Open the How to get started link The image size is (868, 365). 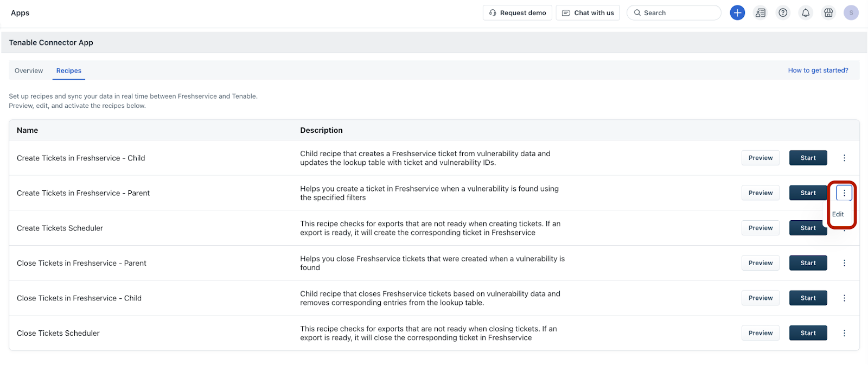(818, 70)
